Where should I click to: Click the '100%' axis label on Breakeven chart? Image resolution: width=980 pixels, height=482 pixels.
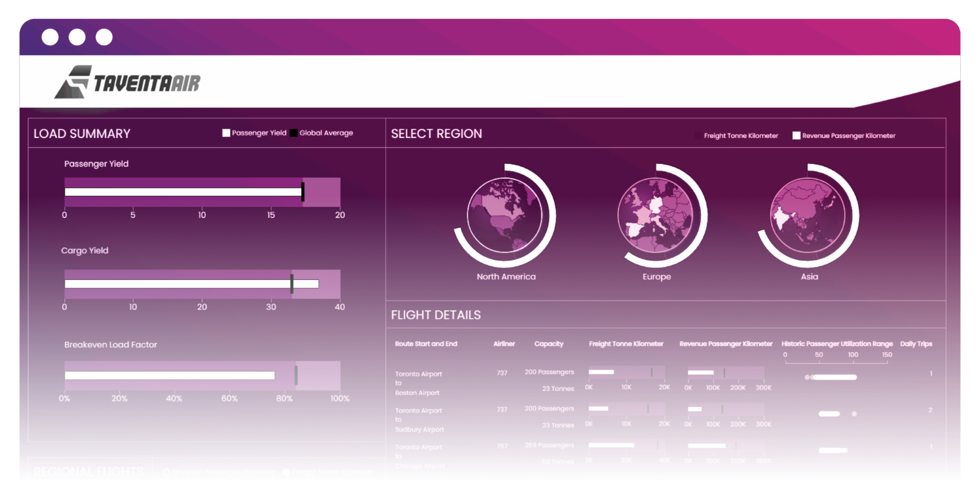coord(340,399)
